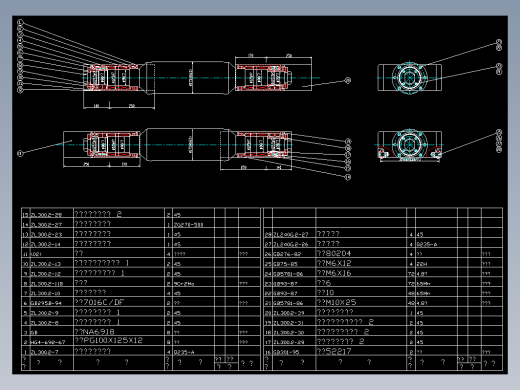
Task: Select the '??52217' cell in row 16
Action: click(x=334, y=351)
